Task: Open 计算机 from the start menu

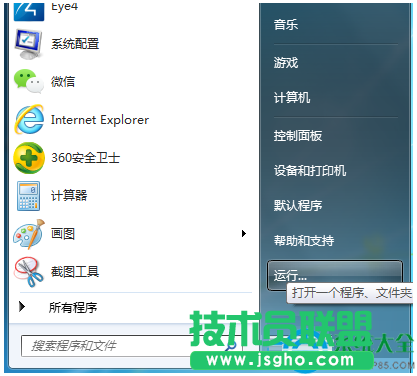Action: [x=292, y=98]
